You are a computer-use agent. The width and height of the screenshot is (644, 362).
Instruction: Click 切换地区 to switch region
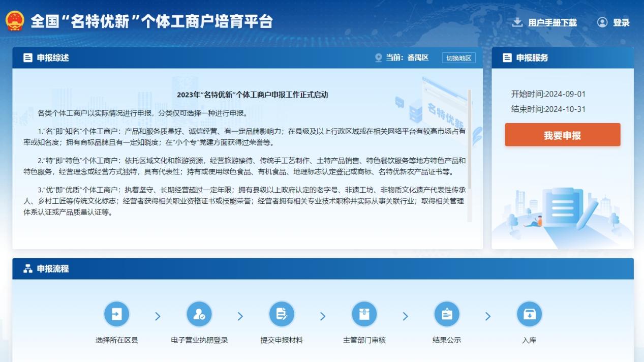point(458,58)
